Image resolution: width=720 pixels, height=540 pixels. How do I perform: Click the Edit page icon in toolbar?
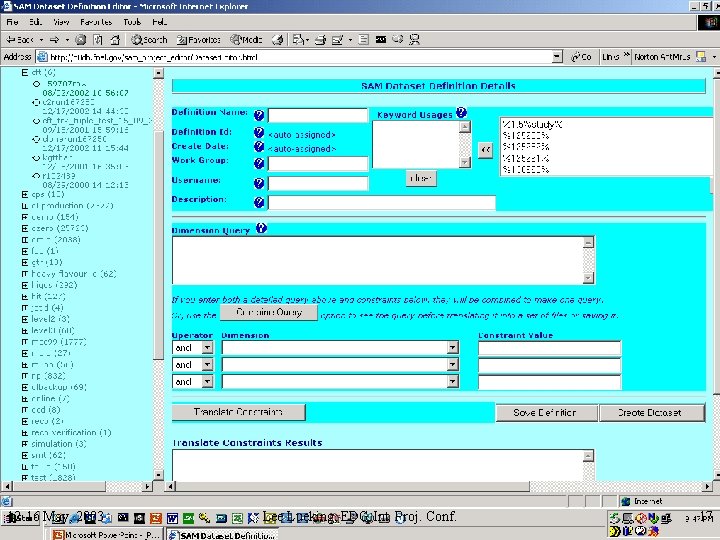click(x=337, y=40)
